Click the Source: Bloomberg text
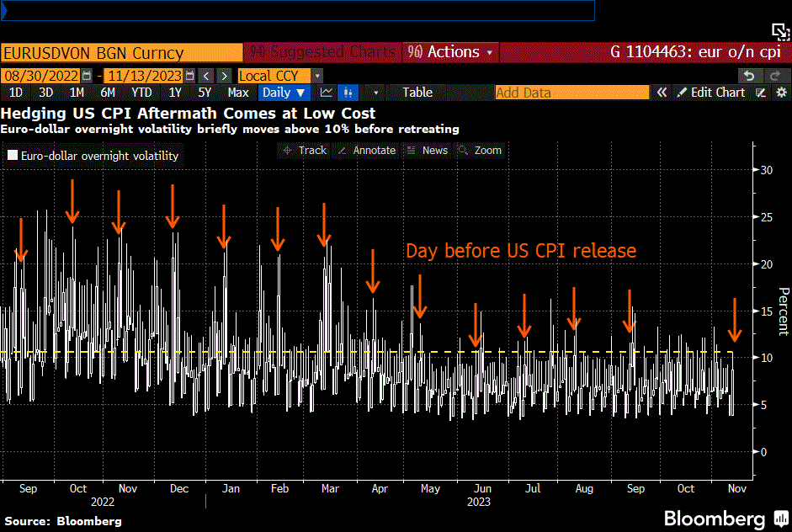This screenshot has height=532, width=792. click(63, 521)
